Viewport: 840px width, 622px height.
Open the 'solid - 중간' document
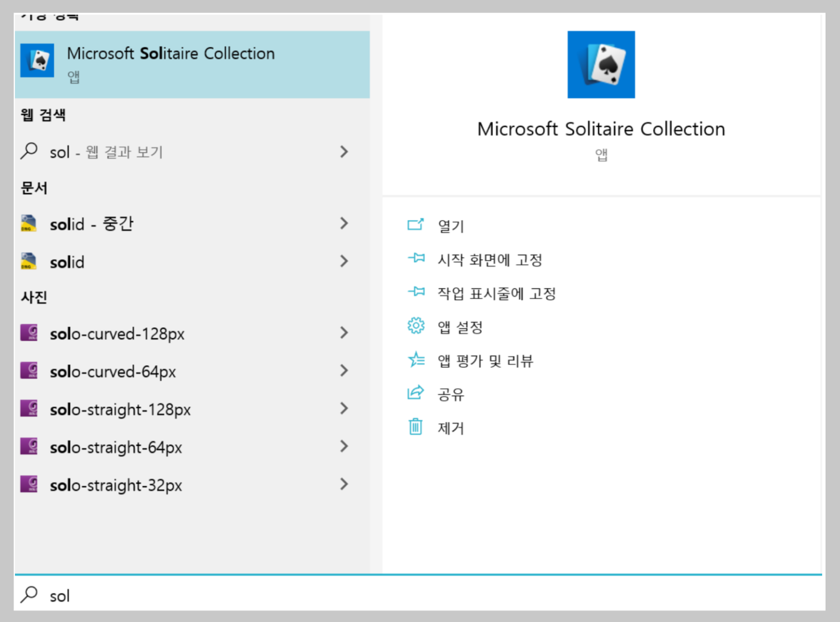click(x=192, y=223)
